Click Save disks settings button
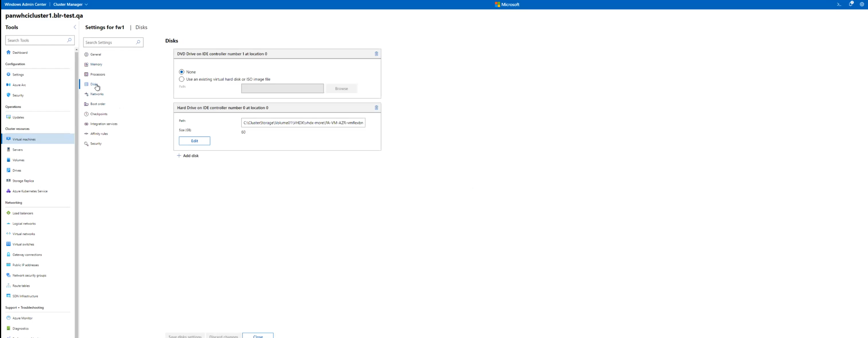 click(x=185, y=336)
